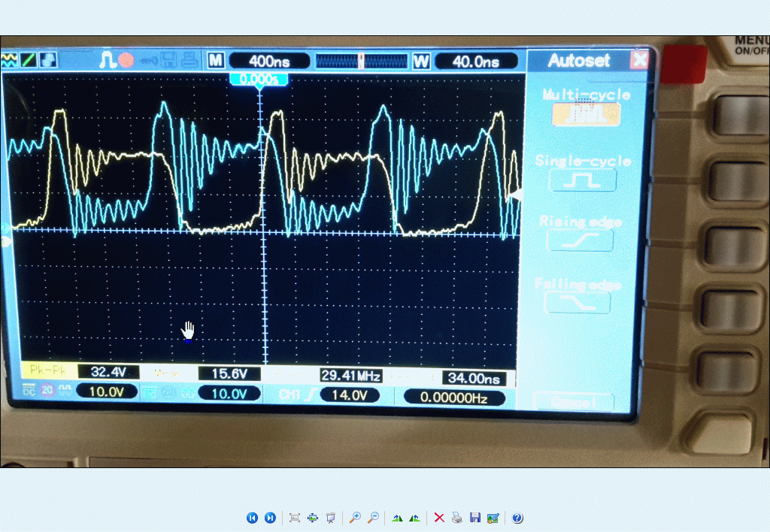Save a copy with the floppy disk icon

[x=474, y=518]
